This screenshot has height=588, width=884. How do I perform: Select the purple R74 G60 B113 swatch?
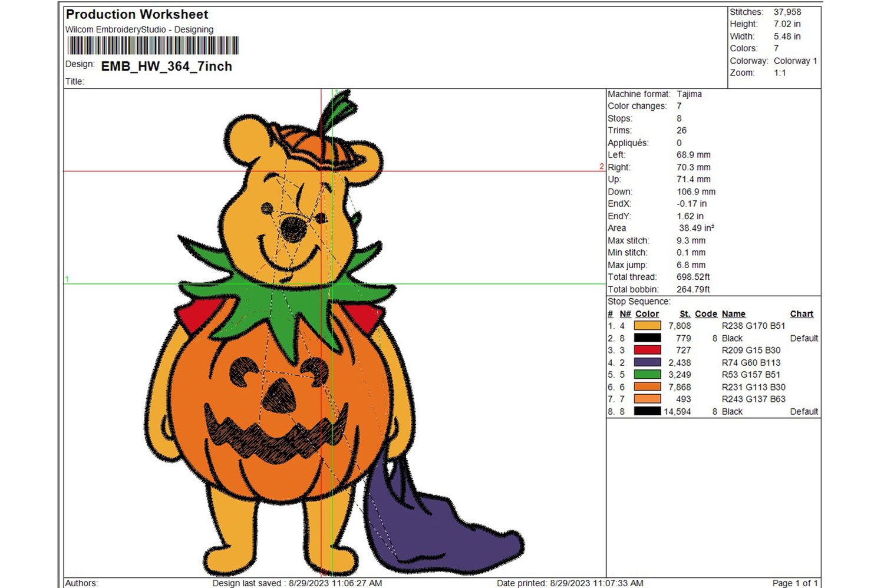tap(647, 362)
